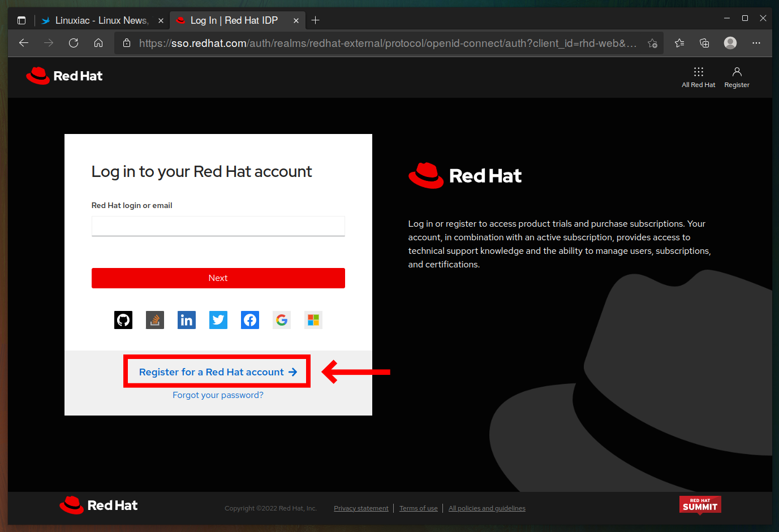Sign in with the LinkedIn icon
Viewport: 779px width, 532px height.
point(187,320)
